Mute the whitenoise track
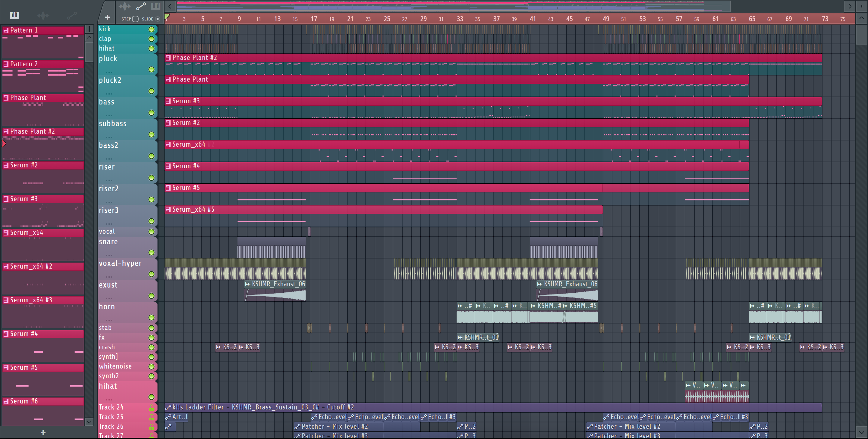The width and height of the screenshot is (868, 439). pyautogui.click(x=151, y=366)
